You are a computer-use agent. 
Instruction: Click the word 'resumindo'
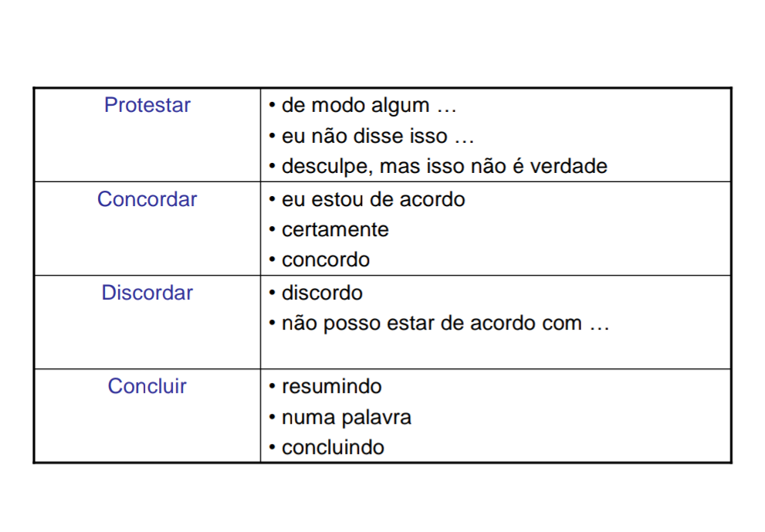point(332,387)
